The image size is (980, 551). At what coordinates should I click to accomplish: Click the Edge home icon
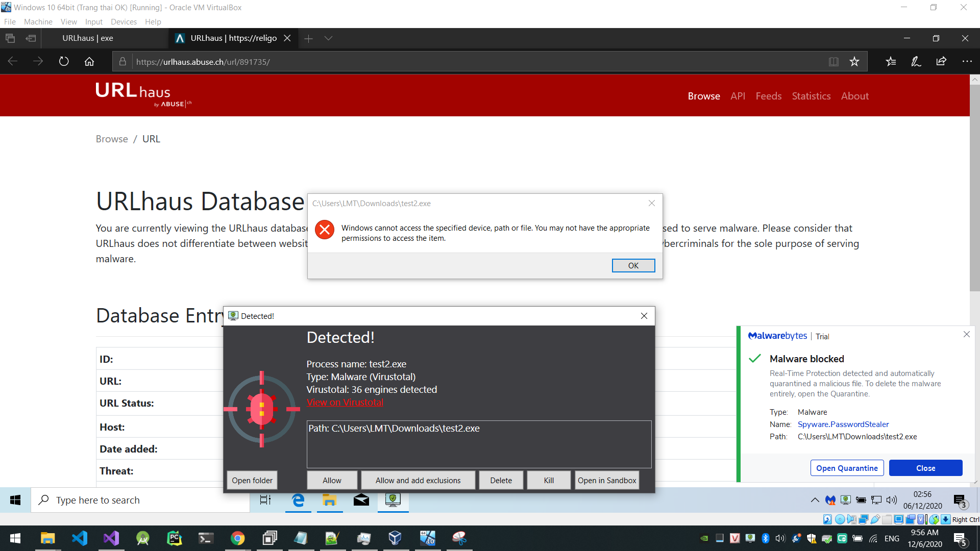(89, 62)
